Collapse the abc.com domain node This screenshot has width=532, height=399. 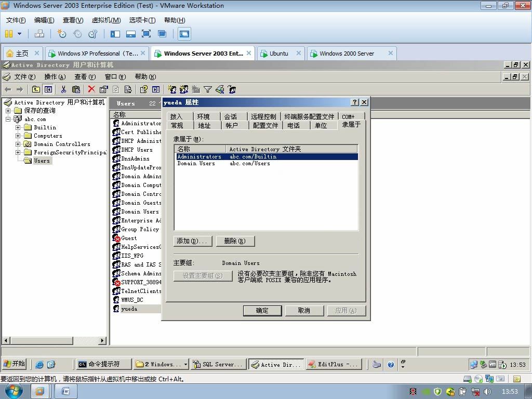8,119
